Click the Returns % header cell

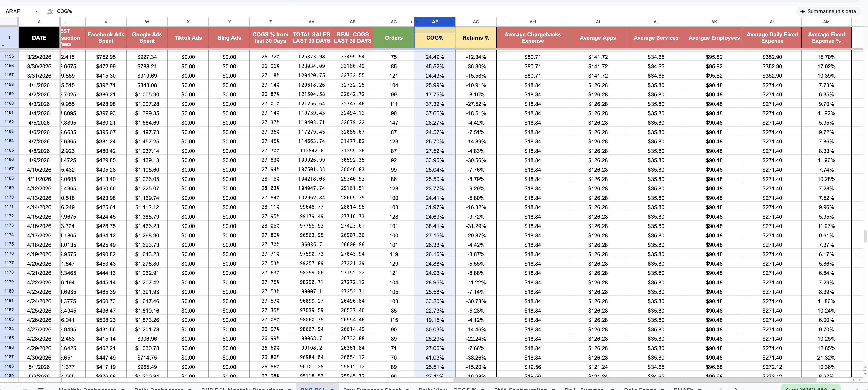(475, 38)
